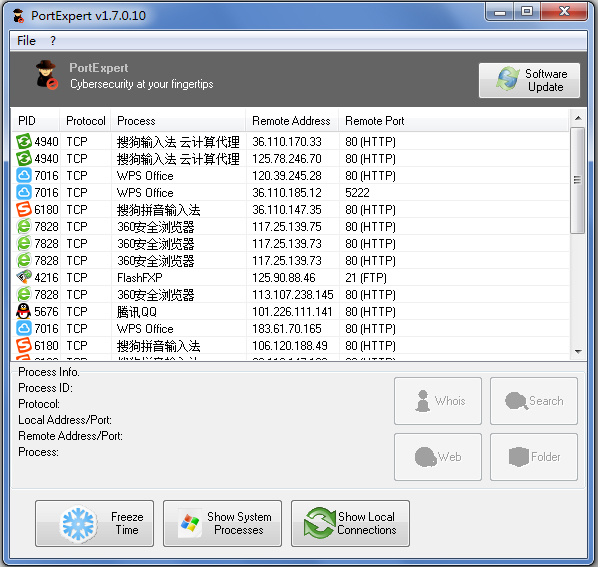Select Sogou cloud proxy icon for 36.110.170.33
The width and height of the screenshot is (598, 567).
pyautogui.click(x=24, y=141)
